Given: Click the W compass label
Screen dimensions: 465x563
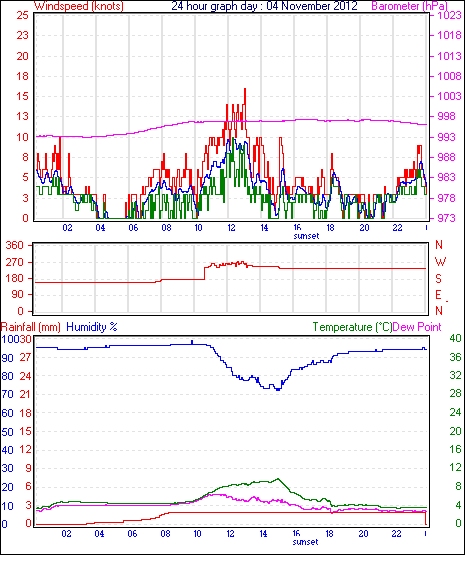Looking at the screenshot, I should [x=440, y=262].
